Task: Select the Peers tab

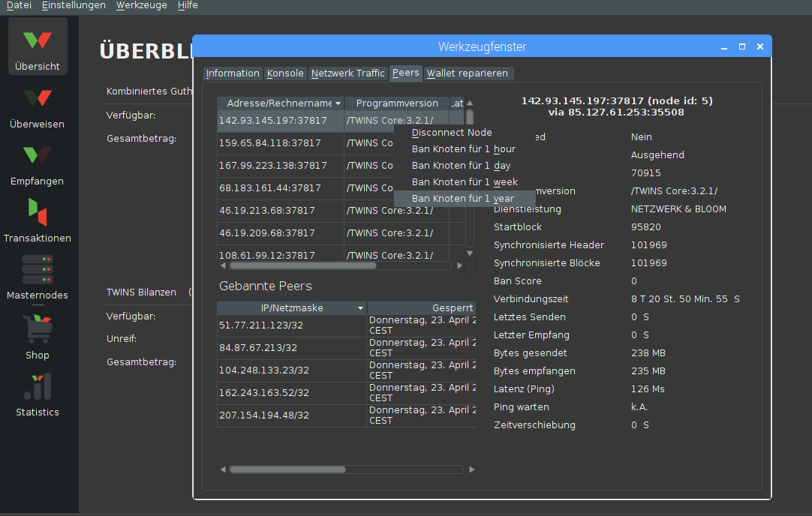Action: click(x=405, y=73)
